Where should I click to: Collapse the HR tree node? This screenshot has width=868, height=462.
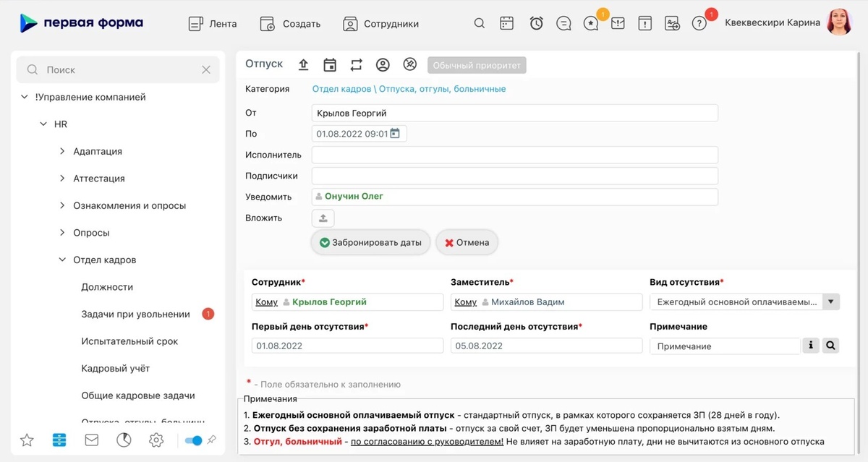coord(43,124)
